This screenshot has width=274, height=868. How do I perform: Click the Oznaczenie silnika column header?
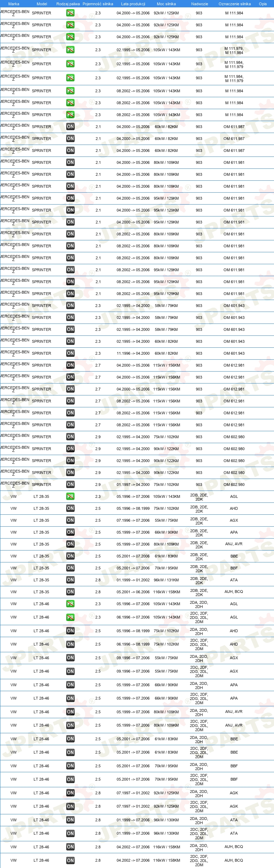coord(234,4)
